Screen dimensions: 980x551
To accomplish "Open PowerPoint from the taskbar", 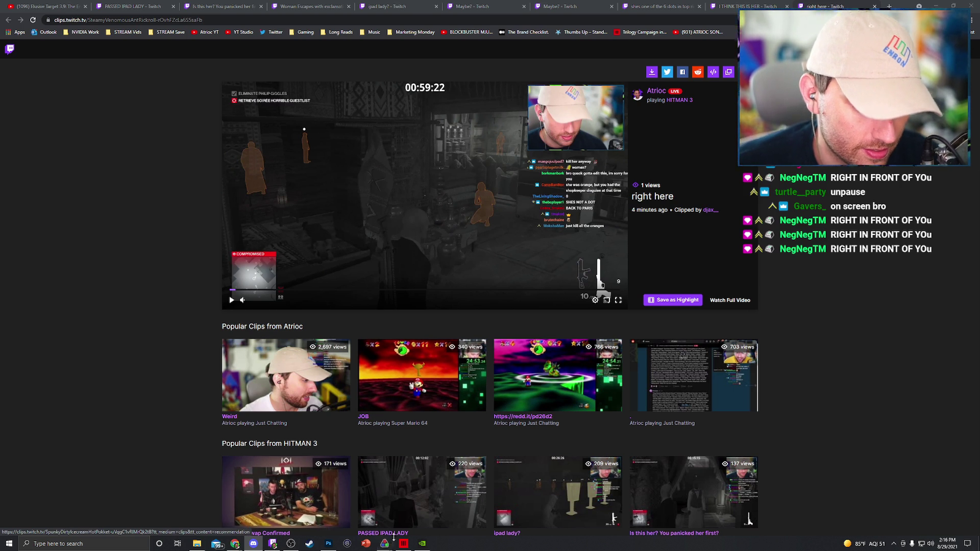I will [x=366, y=543].
